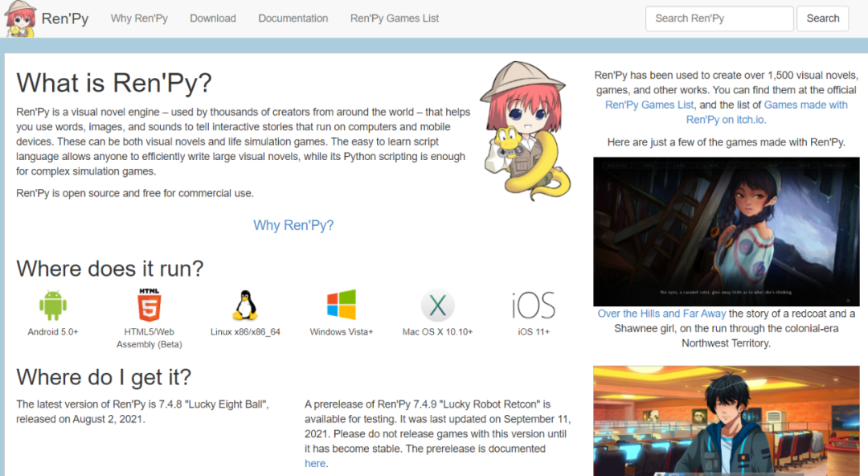868x476 pixels.
Task: Click 'Ren'Py is open source and free' sentence
Action: coord(134,194)
